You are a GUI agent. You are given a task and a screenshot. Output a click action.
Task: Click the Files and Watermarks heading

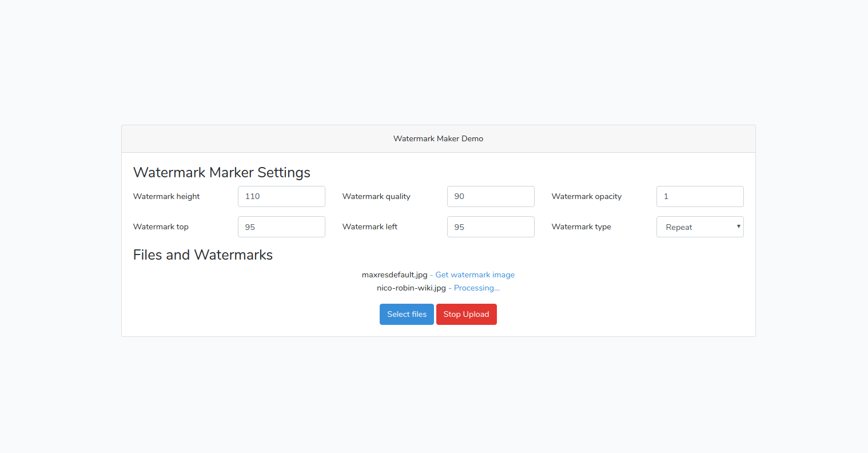(x=203, y=255)
